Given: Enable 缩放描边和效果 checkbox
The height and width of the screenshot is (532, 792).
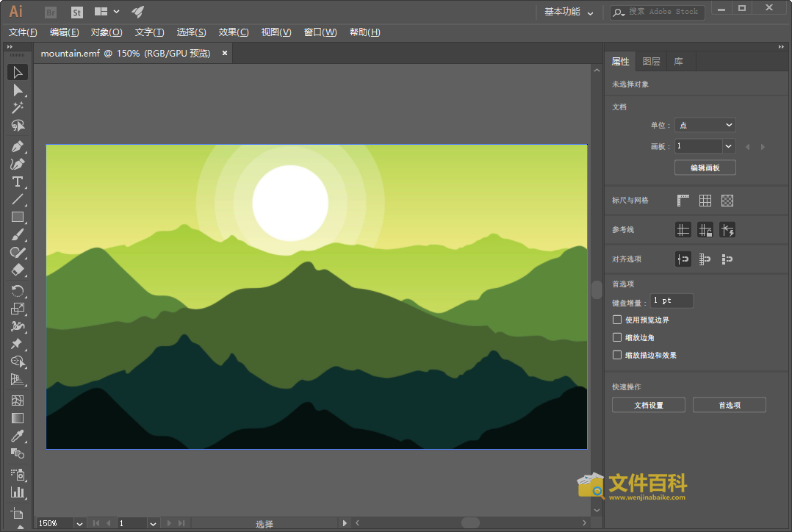Looking at the screenshot, I should [x=617, y=355].
